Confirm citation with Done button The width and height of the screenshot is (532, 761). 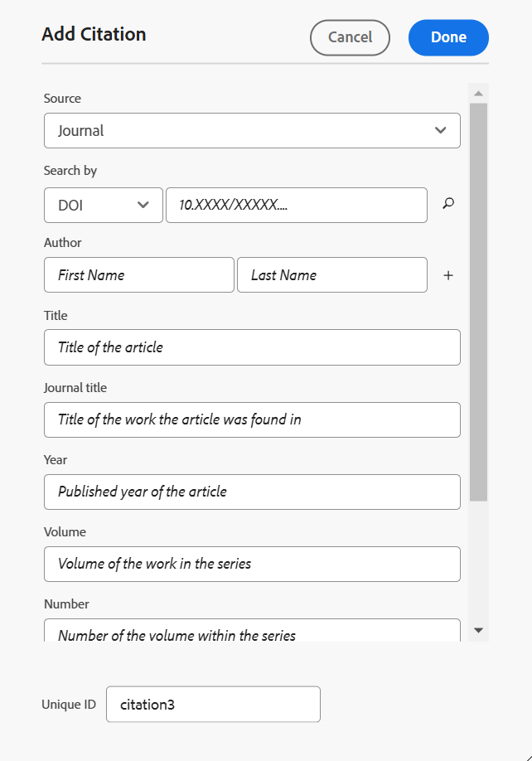(448, 37)
